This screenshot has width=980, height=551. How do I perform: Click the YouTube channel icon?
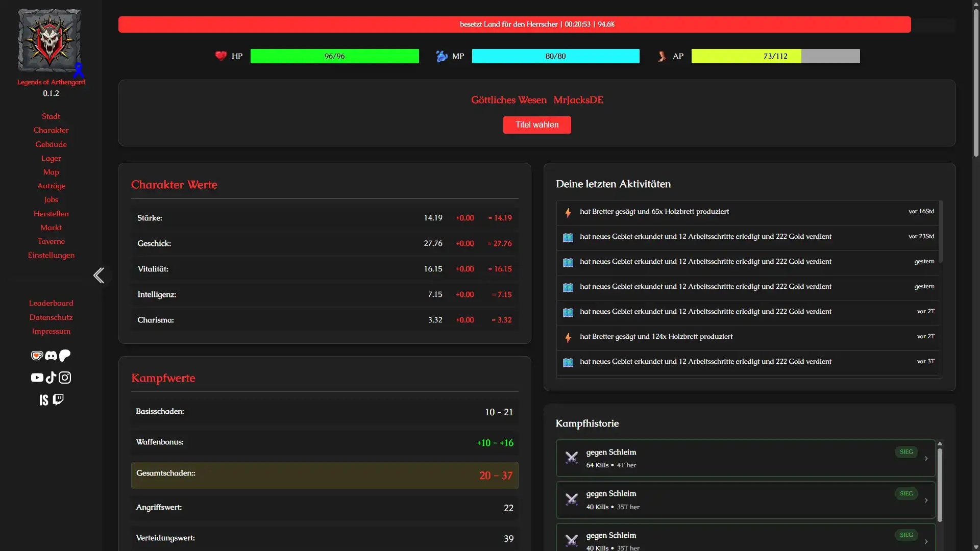tap(37, 378)
